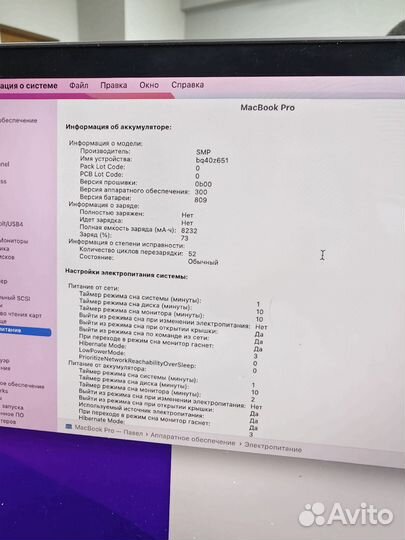Click the 'Pack Lot Code:' label
Screen dimensions: 405x540
point(102,167)
